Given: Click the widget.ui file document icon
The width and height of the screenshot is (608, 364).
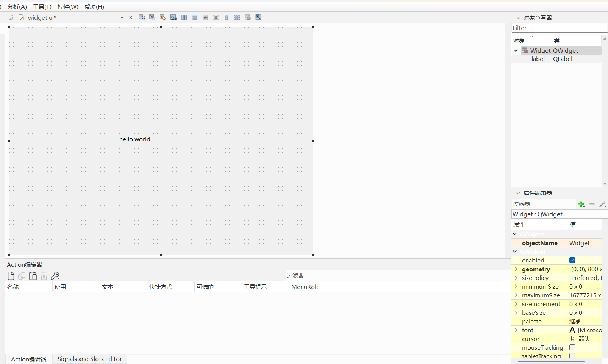Looking at the screenshot, I should (x=22, y=17).
